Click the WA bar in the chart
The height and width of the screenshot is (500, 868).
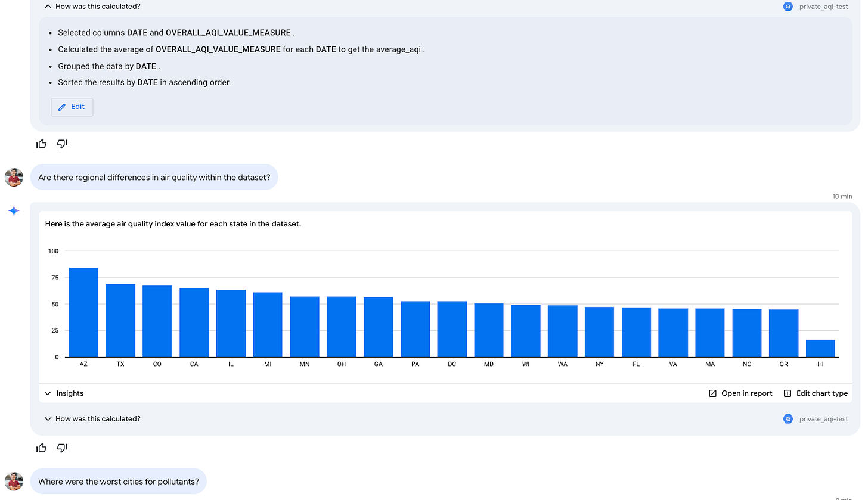[x=563, y=331]
